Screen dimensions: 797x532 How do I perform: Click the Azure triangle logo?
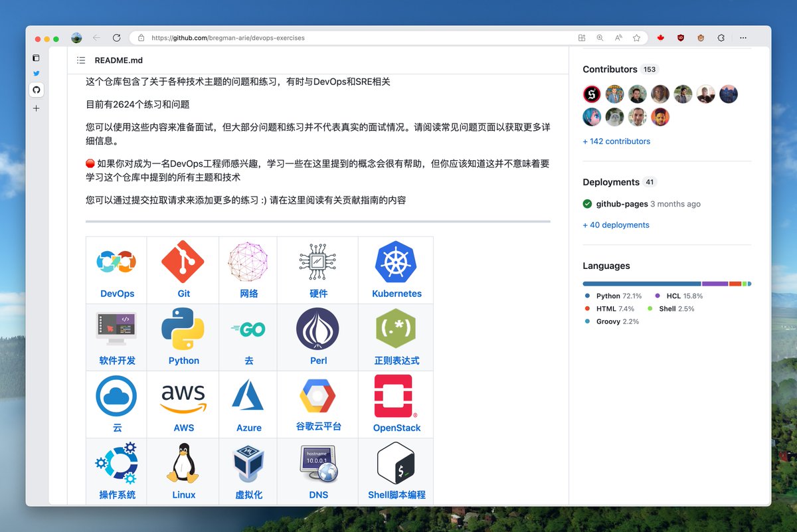pos(248,395)
